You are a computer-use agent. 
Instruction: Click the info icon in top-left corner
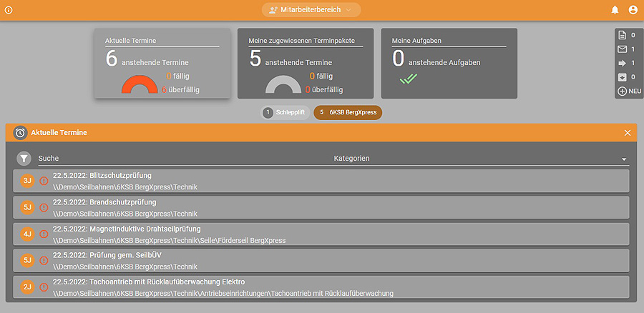[9, 10]
